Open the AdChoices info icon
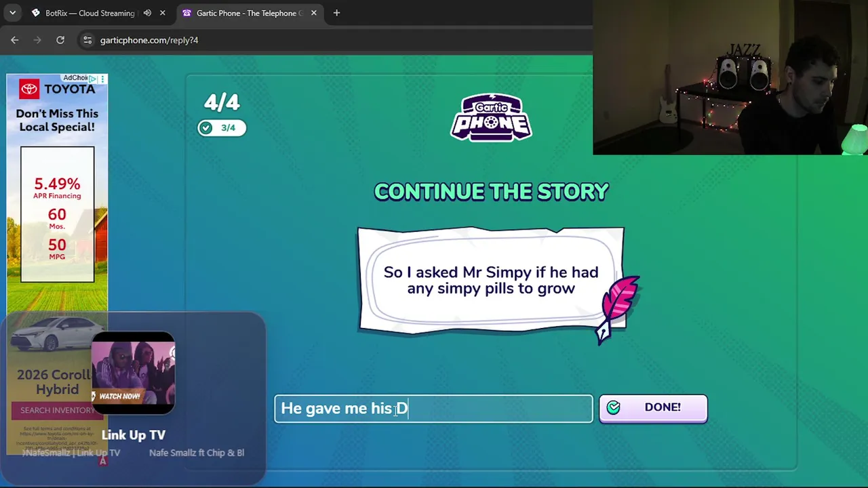 (93, 79)
